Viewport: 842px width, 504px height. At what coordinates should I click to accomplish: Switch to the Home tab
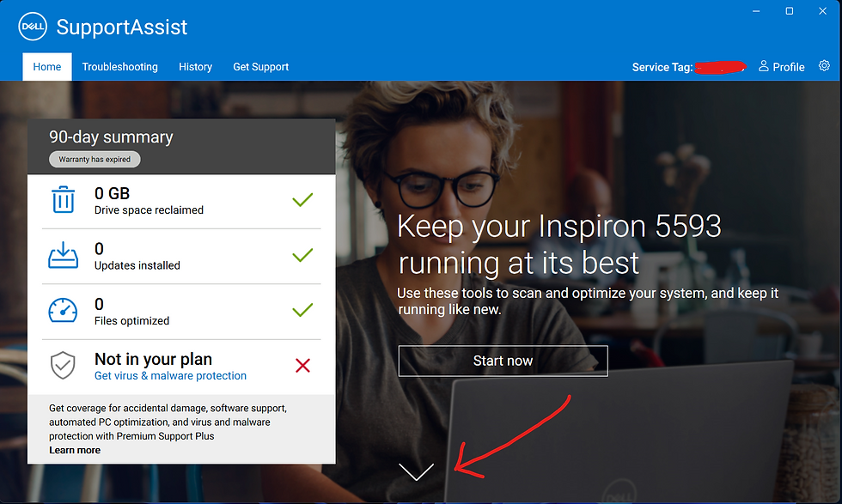[x=47, y=67]
